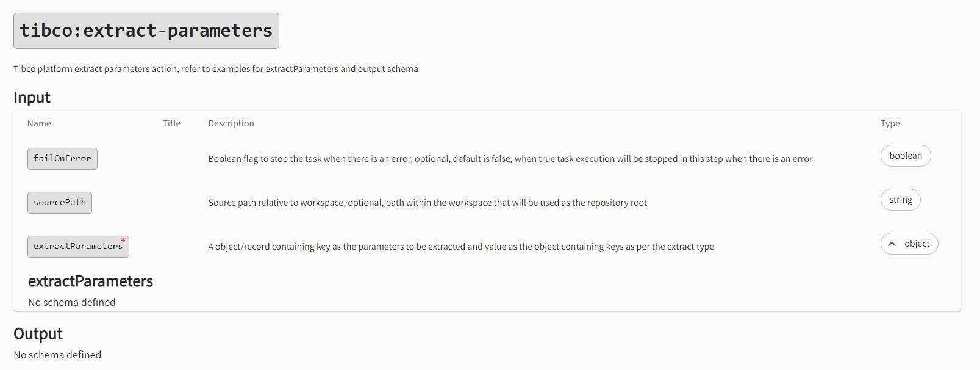Click the Output section heading
Screen dimensions: 980x370
click(x=38, y=334)
